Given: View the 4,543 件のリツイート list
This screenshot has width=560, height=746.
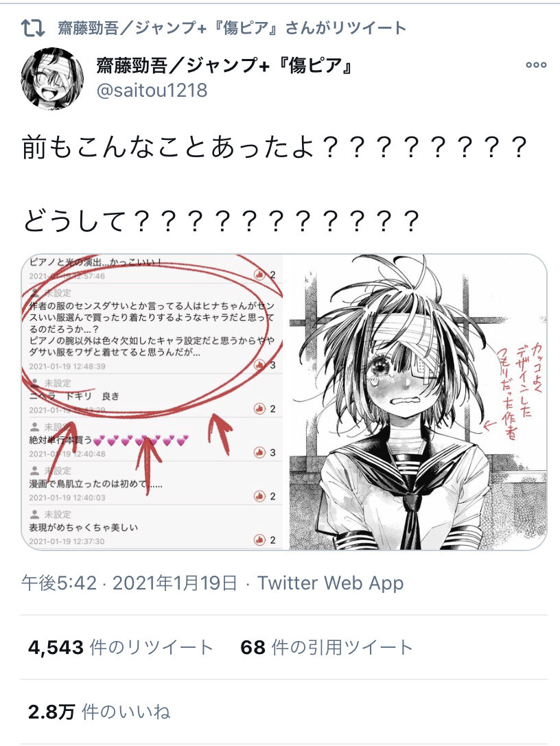Looking at the screenshot, I should click(x=120, y=647).
